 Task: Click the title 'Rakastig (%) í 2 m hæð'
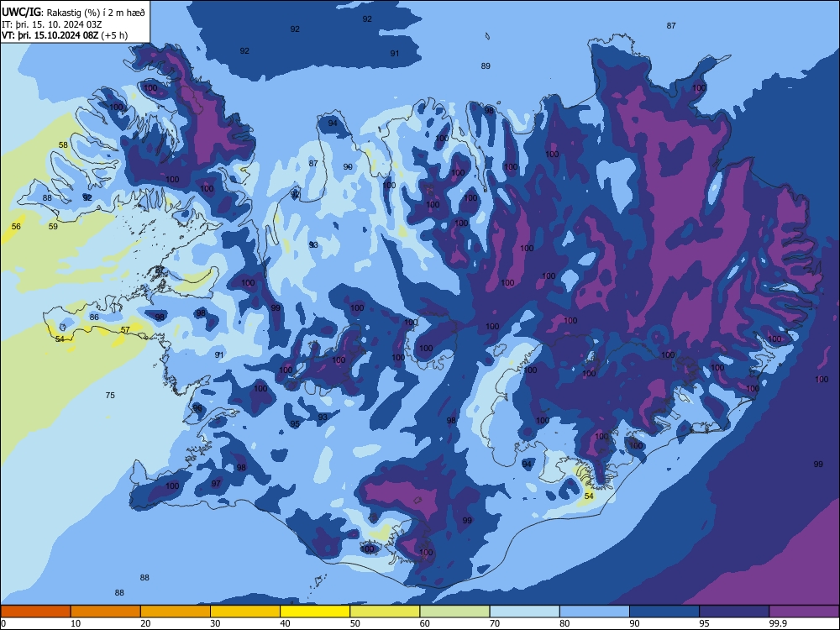pos(96,13)
